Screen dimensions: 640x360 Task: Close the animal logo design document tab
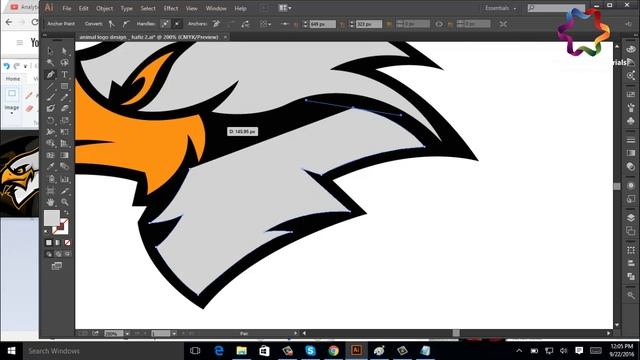[225, 37]
